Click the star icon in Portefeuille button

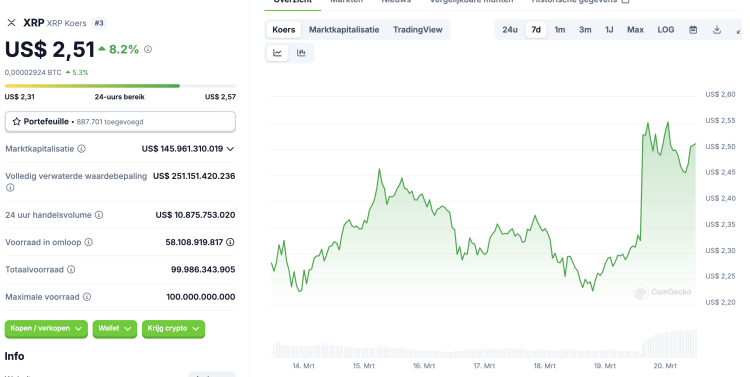pos(16,122)
